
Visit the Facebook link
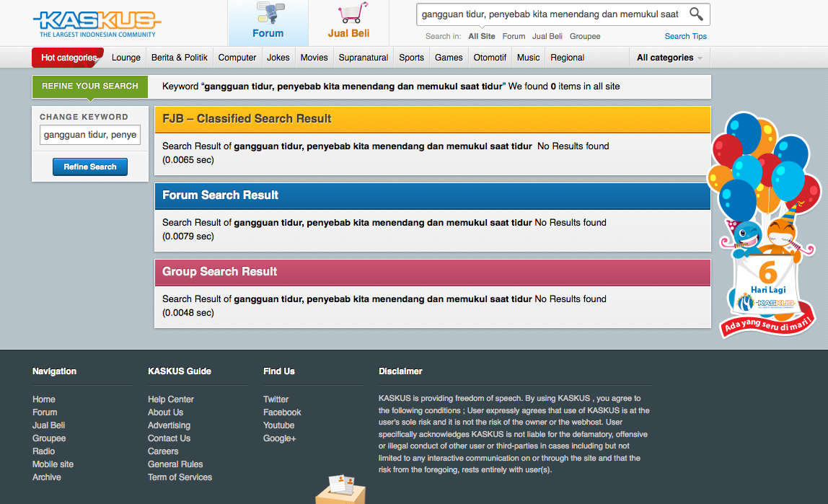pyautogui.click(x=282, y=412)
